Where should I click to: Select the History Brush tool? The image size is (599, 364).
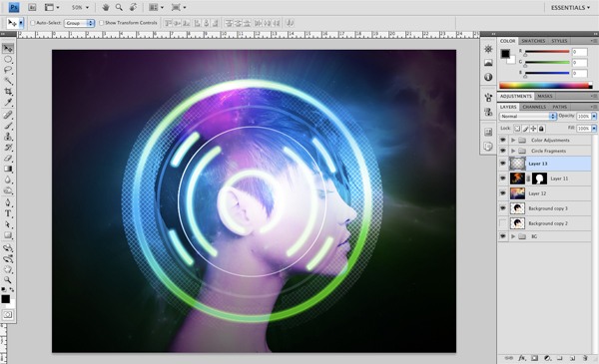click(8, 148)
